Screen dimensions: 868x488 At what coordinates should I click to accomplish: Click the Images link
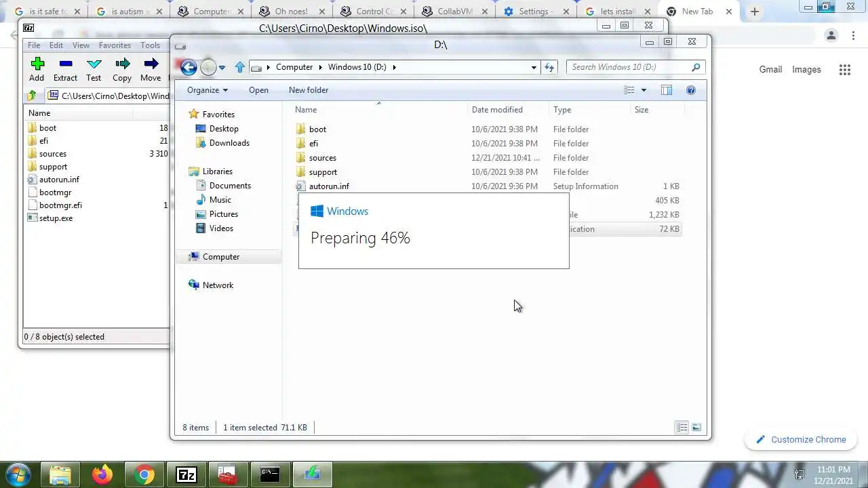(x=806, y=70)
